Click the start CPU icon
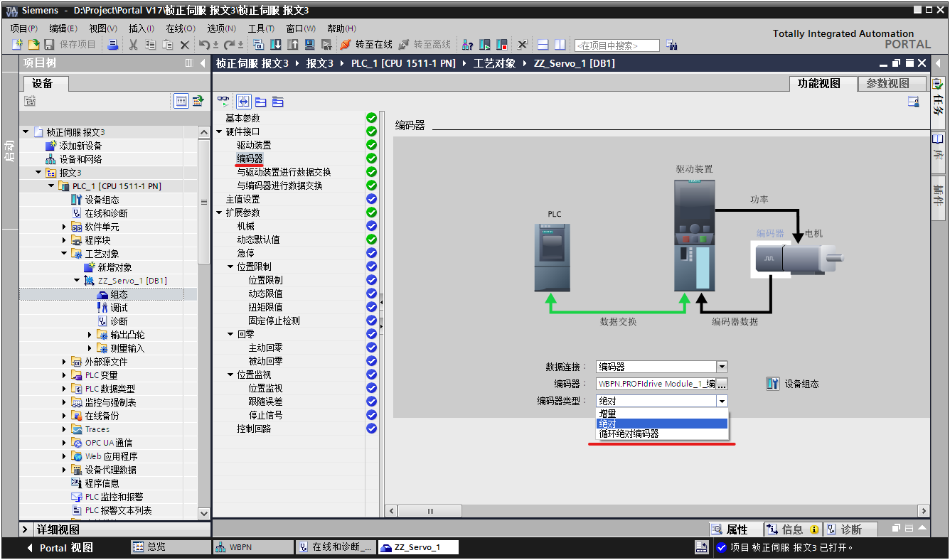950x560 pixels. (485, 45)
